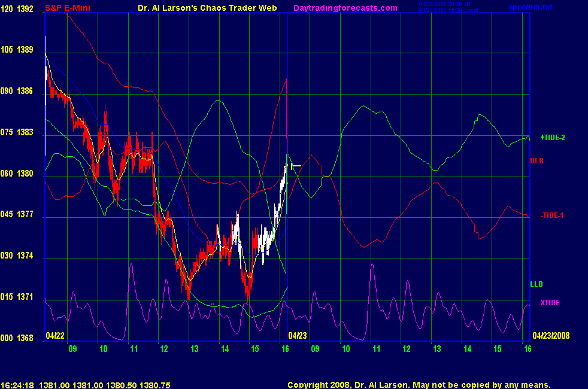This screenshot has height=389, width=588.
Task: Select the +TIDE-2 legend label
Action: [x=553, y=138]
